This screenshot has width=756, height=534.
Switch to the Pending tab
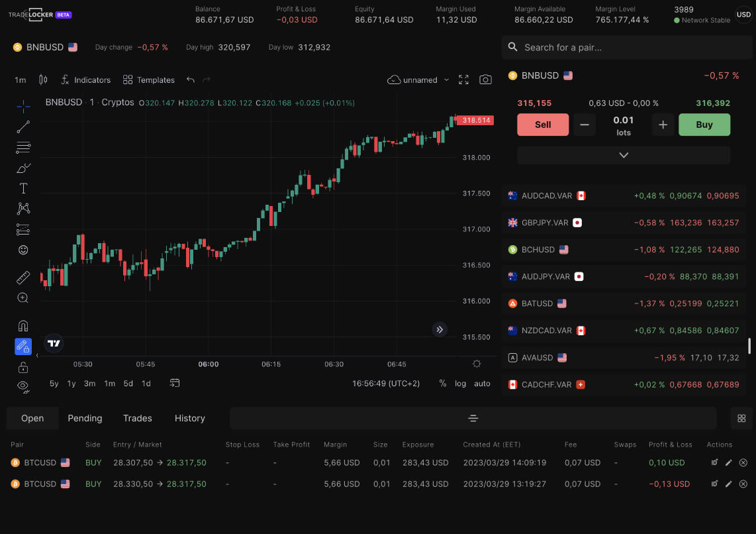85,418
